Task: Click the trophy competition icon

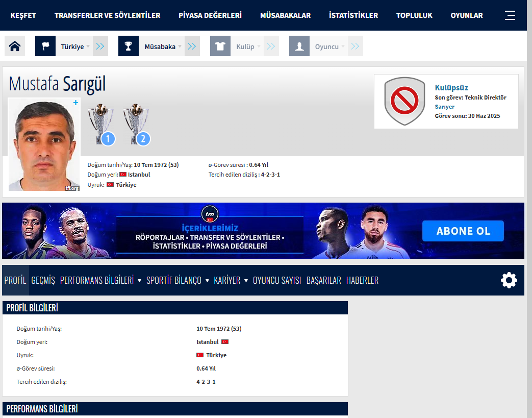Action: point(128,46)
